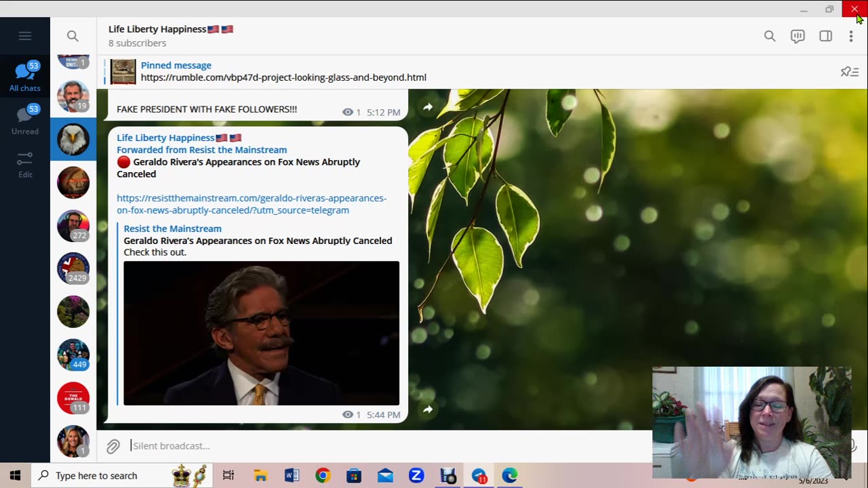Open Google Chrome from the taskbar

tap(323, 476)
